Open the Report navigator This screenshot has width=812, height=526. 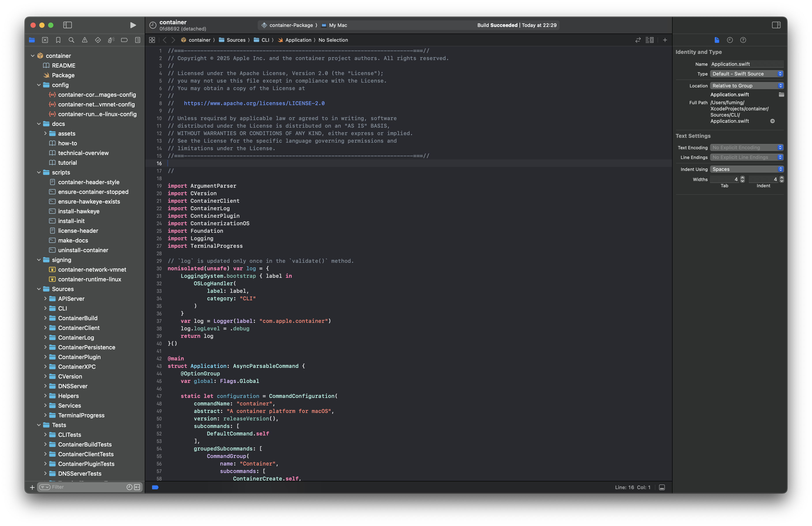click(137, 40)
